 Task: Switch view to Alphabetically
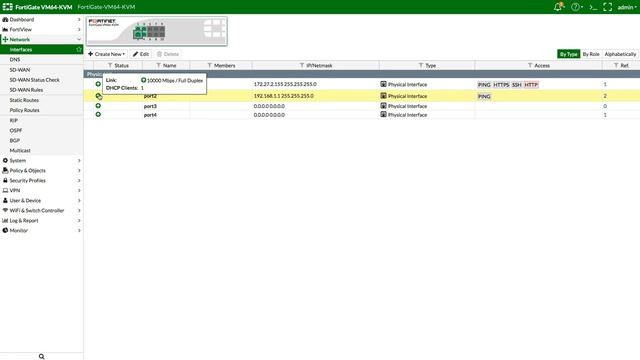pos(620,54)
